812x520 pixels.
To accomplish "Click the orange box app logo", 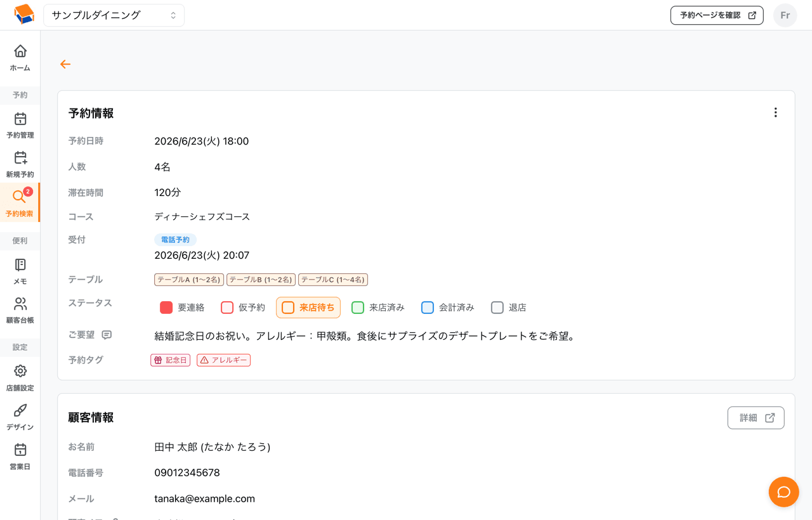I will [23, 15].
